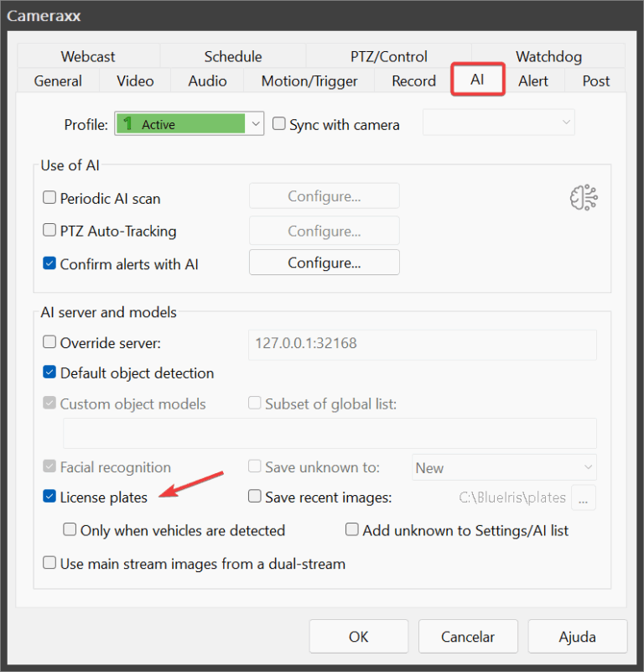
Task: Toggle PTZ Auto-Tracking checkbox
Action: (x=50, y=232)
